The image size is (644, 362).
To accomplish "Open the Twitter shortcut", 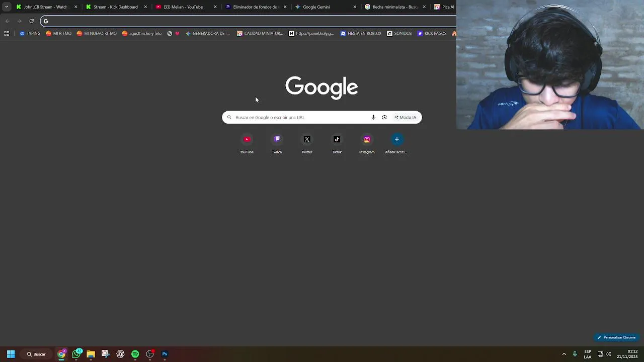I will pyautogui.click(x=307, y=144).
